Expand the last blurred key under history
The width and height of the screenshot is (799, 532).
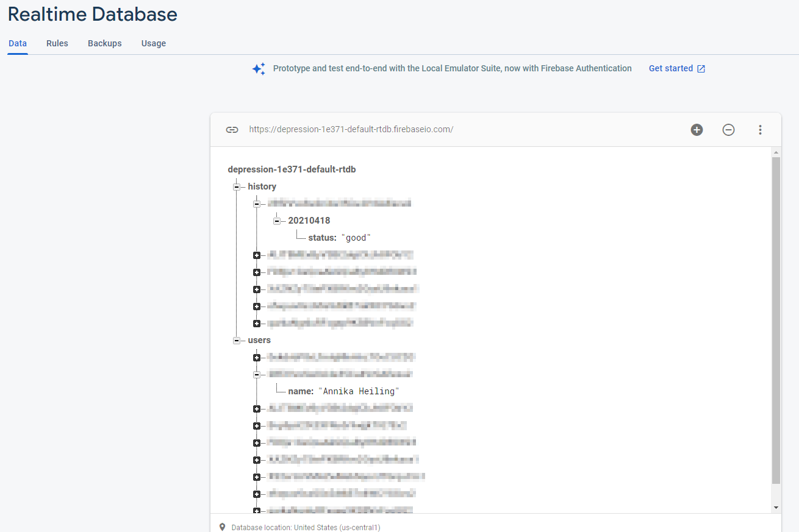256,324
